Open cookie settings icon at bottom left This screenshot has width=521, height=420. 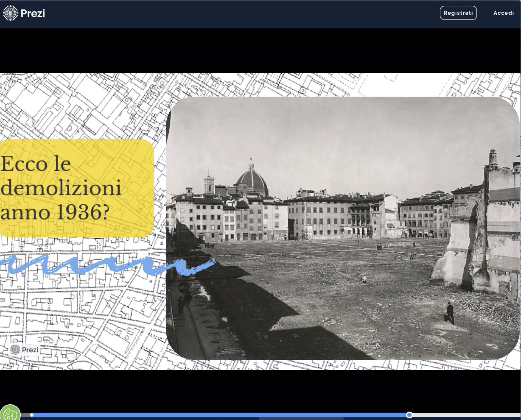point(10,413)
